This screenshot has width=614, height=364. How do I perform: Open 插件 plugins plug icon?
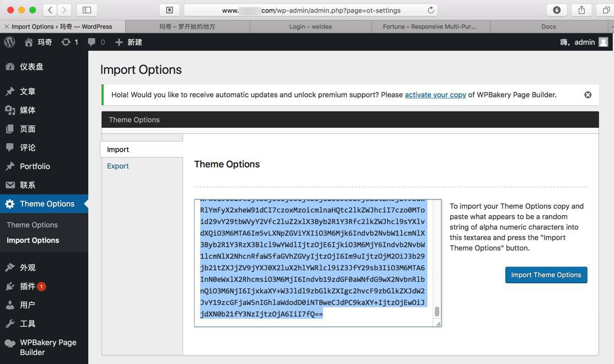[x=10, y=286]
